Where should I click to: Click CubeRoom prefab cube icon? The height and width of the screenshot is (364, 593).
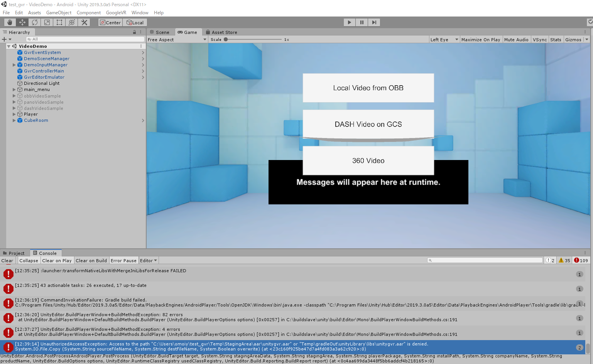coord(20,120)
